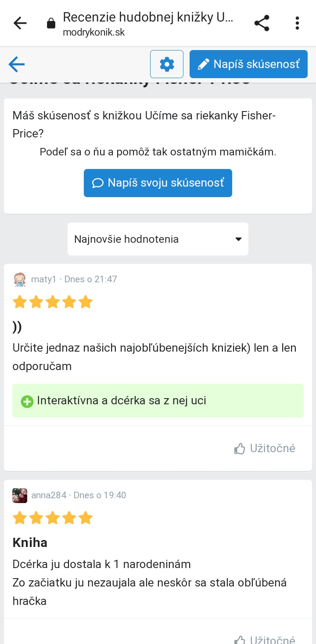Click the Napíš svoju skúsenosť button
This screenshot has width=316, height=644.
coord(158,183)
